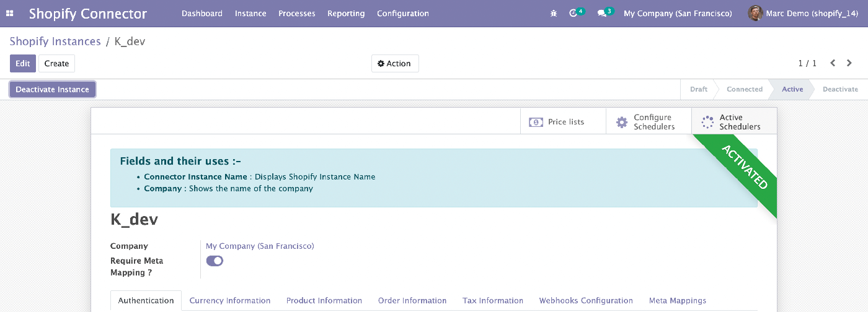Click the Active Schedulers spinner icon

point(707,122)
